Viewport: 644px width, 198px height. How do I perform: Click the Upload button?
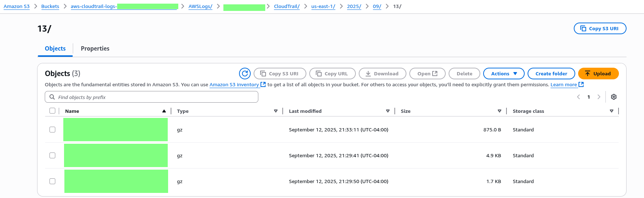[x=598, y=74]
